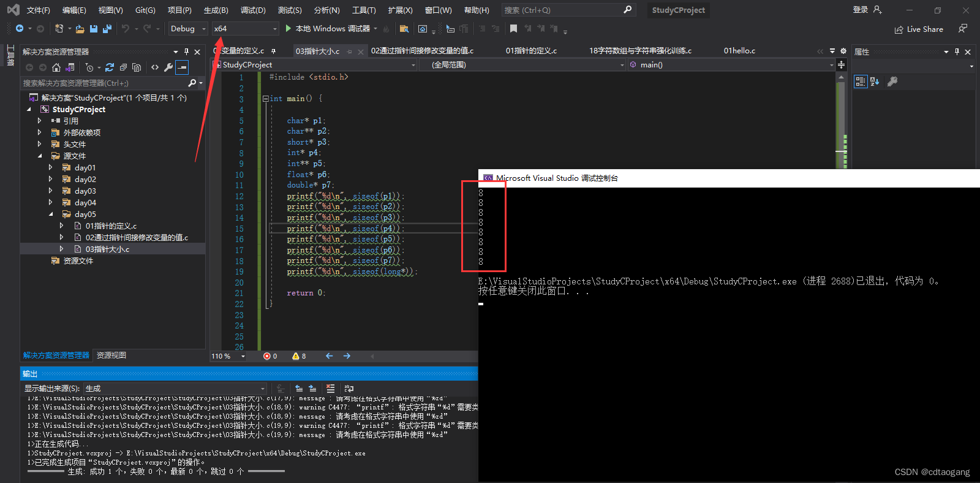Screen dimensions: 980x483
Task: Click the open file folder icon
Action: click(80, 29)
